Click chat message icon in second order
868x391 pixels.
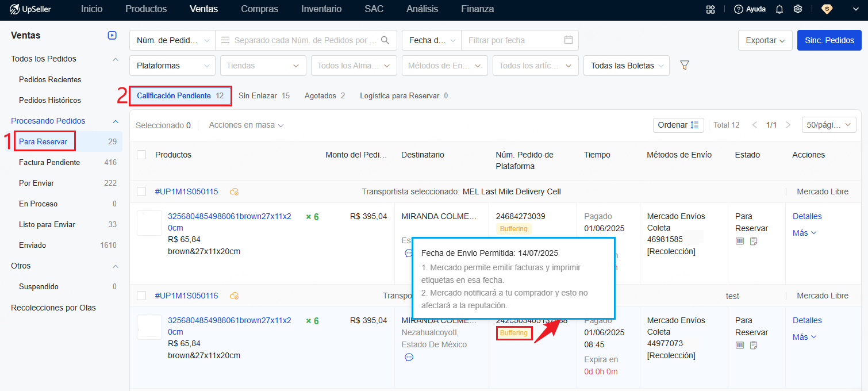point(409,357)
